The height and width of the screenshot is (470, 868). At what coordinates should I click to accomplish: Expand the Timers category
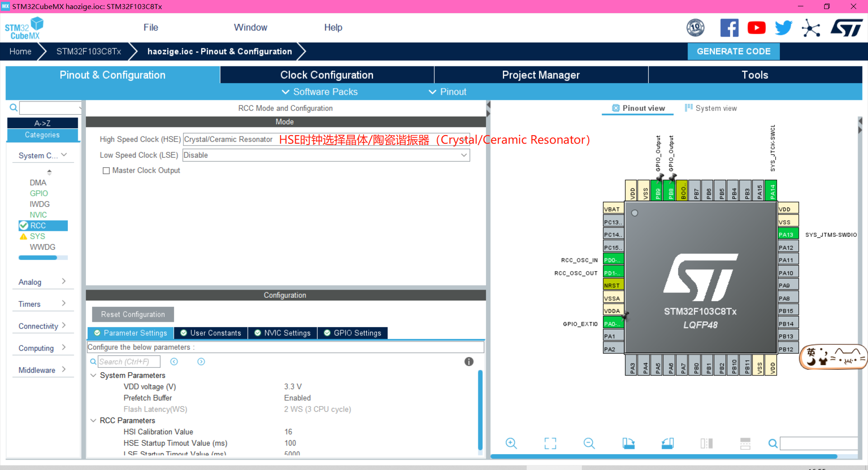pyautogui.click(x=42, y=304)
